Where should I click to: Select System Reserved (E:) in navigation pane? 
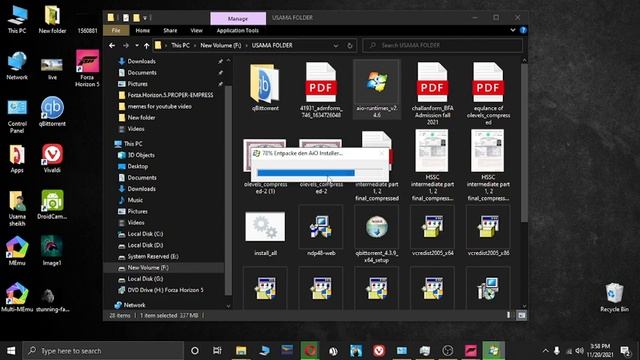153,256
